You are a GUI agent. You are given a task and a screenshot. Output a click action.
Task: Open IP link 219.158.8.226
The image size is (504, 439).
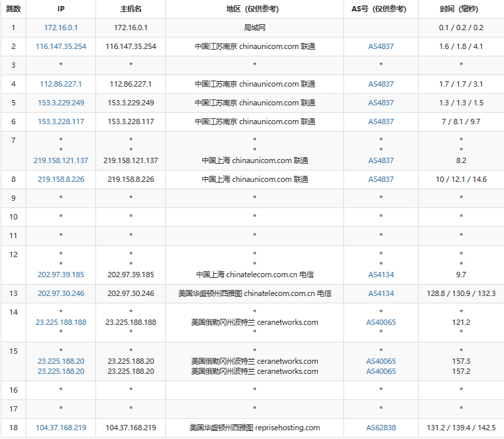pos(60,179)
